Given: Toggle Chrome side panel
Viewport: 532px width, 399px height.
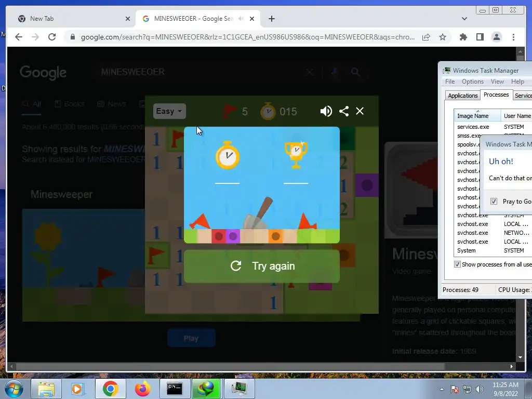Looking at the screenshot, I should click(480, 37).
